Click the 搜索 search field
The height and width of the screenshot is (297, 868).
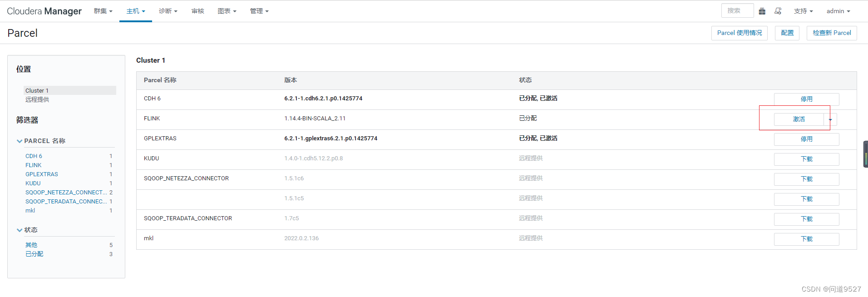[x=737, y=10]
